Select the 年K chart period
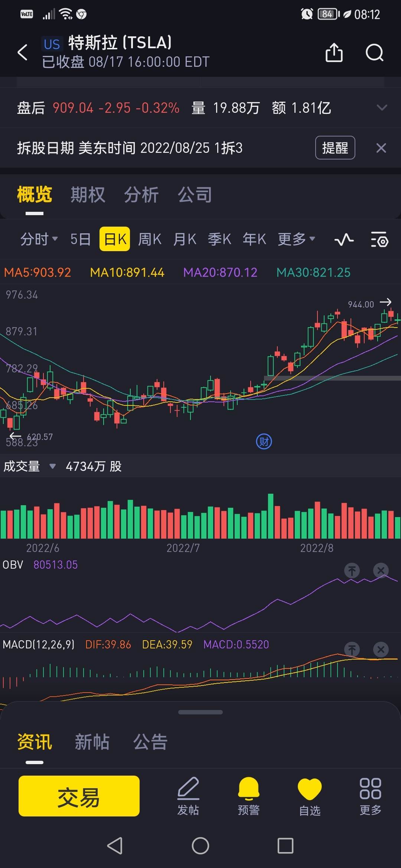 pyautogui.click(x=254, y=239)
